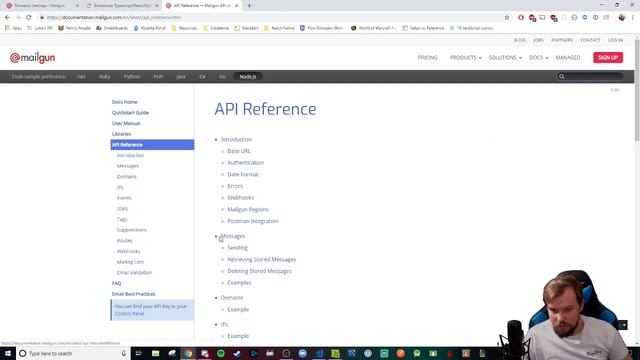Viewport: 640px width, 360px height.
Task: Reload the page with refresh icon
Action: tap(29, 18)
